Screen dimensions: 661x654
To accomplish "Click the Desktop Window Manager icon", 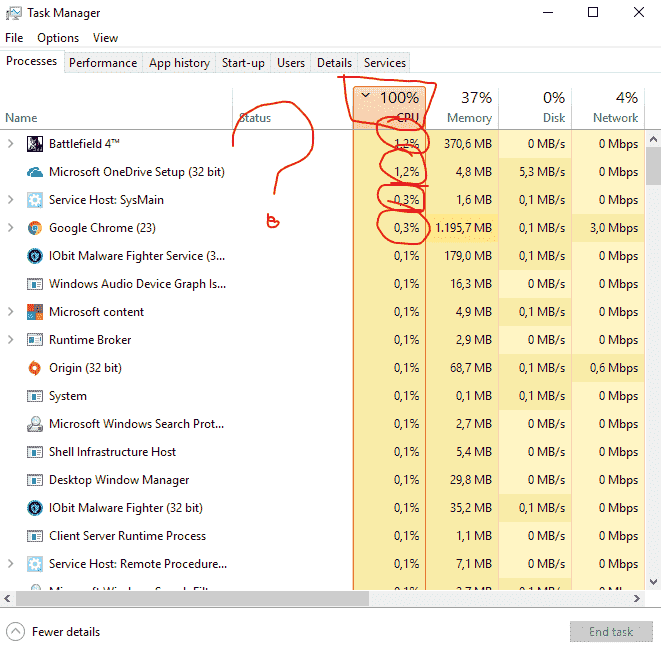I will pyautogui.click(x=35, y=480).
